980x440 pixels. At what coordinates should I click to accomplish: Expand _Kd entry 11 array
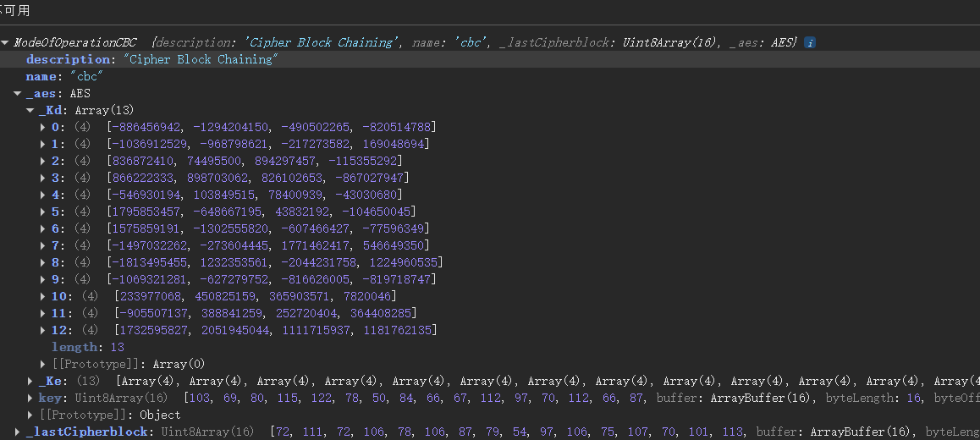42,313
